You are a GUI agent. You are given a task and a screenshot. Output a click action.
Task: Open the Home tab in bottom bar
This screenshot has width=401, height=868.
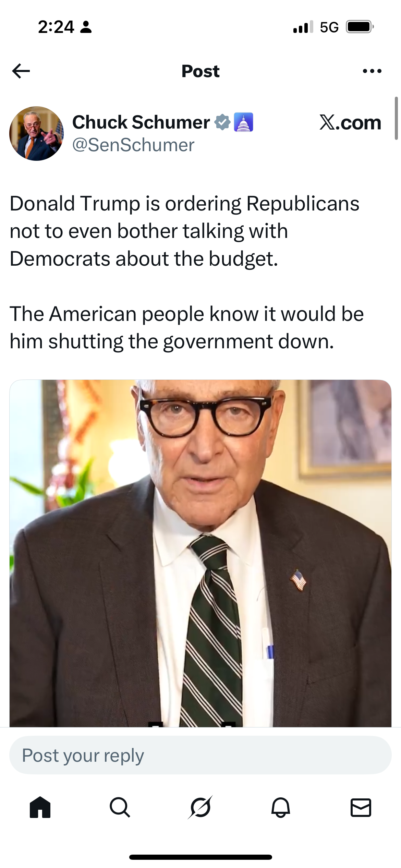coord(40,807)
